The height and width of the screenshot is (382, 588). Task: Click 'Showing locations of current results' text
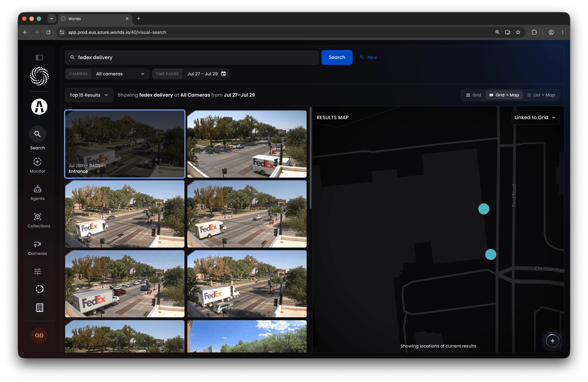(x=438, y=346)
